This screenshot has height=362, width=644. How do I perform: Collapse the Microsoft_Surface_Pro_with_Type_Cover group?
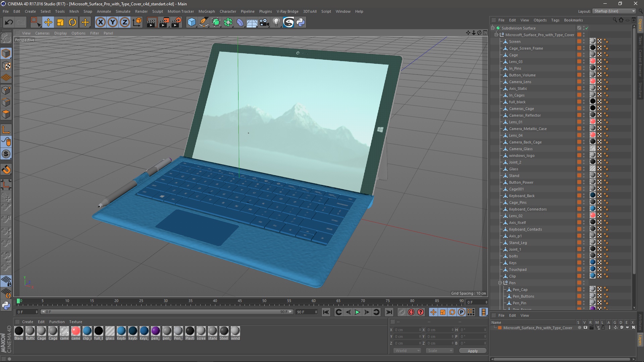496,35
